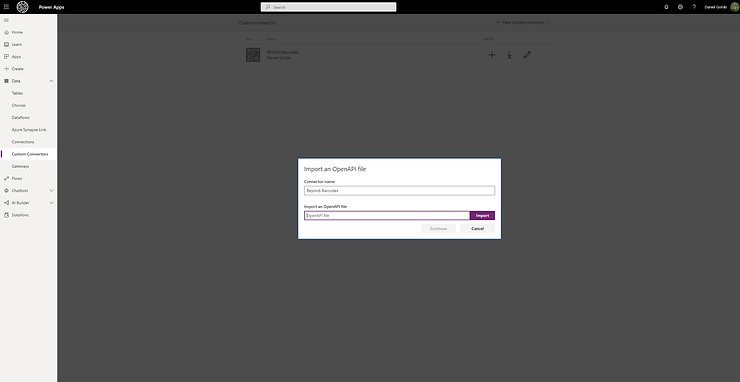Cancel the Import OpenAPI dialog
The width and height of the screenshot is (740, 382).
478,229
